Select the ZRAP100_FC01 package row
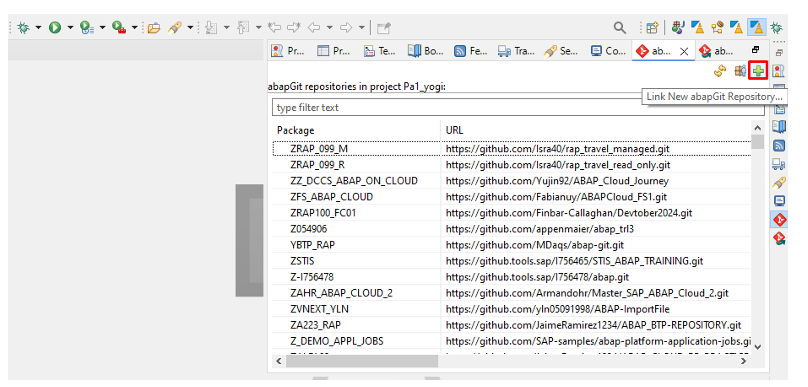This screenshot has width=808, height=387. coord(512,213)
